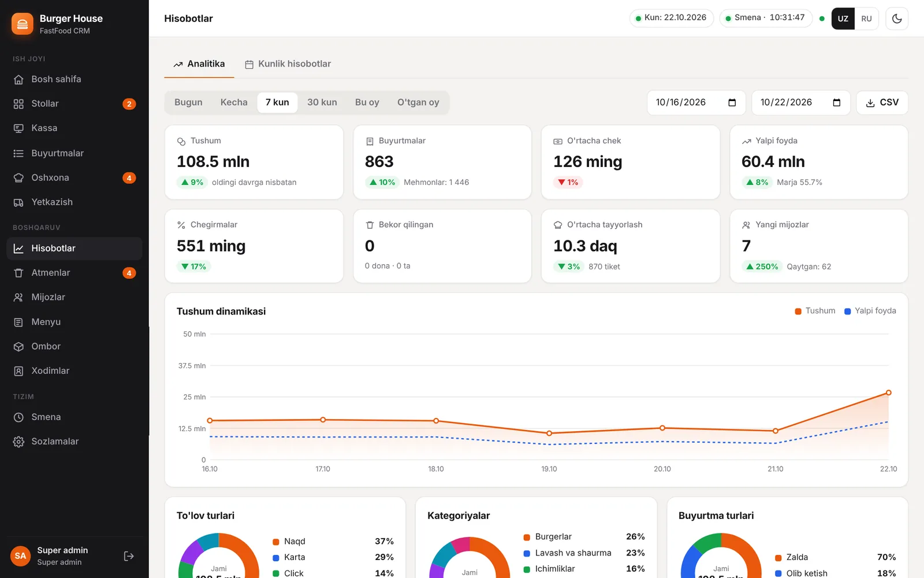Click the Smena timer status pill

(x=766, y=18)
